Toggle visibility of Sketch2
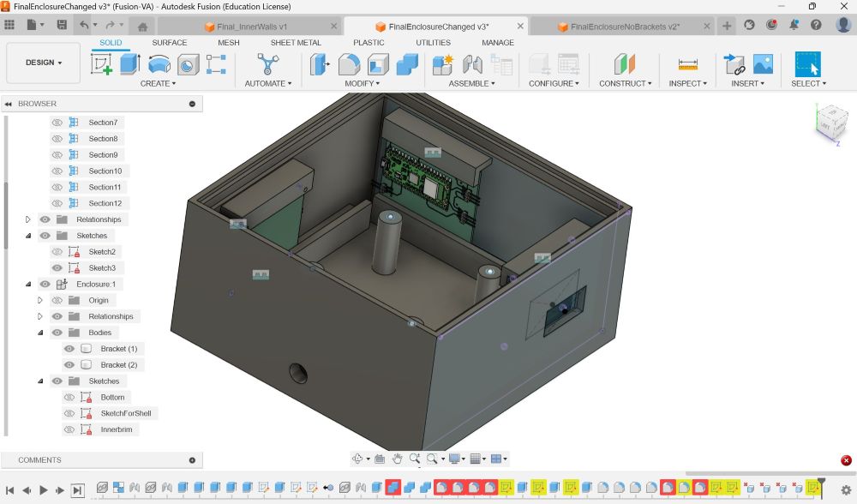Image resolution: width=857 pixels, height=504 pixels. click(57, 252)
